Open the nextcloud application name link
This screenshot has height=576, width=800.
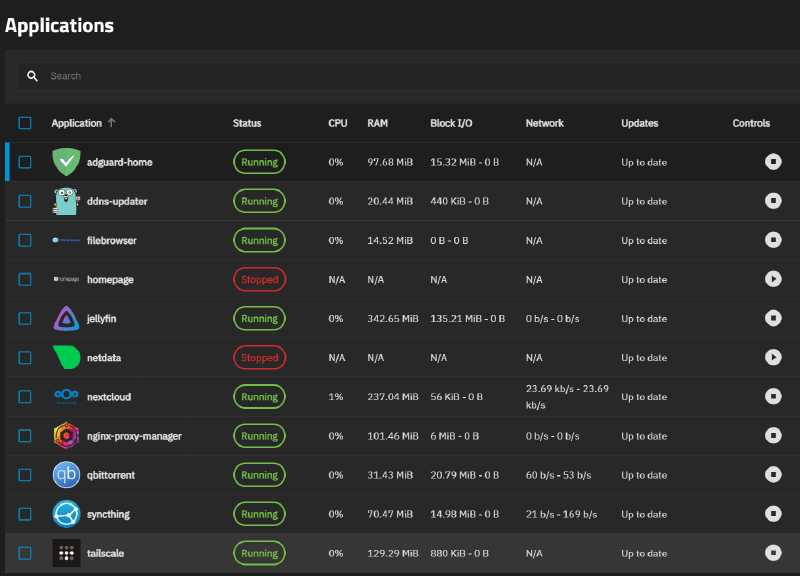[109, 397]
